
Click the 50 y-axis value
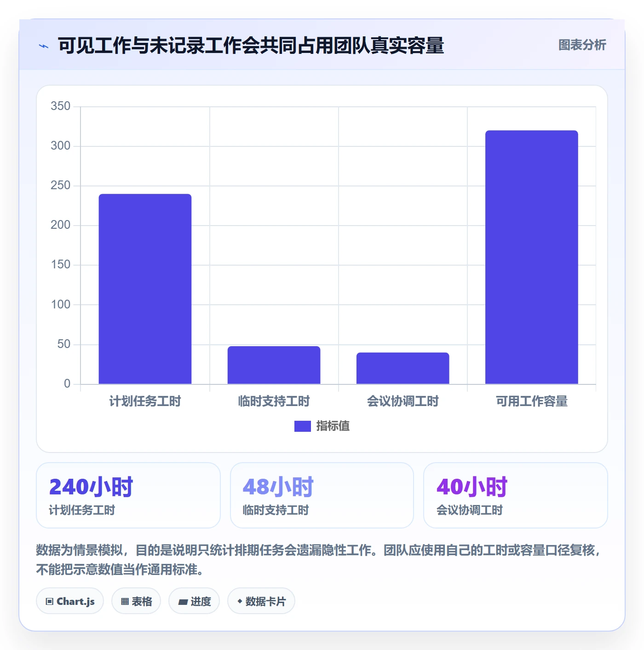pos(64,344)
